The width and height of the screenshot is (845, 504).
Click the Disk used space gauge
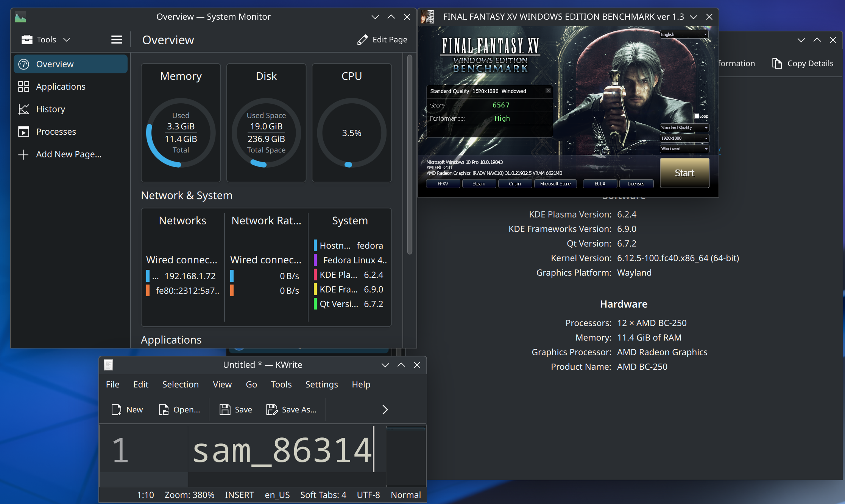(x=267, y=133)
